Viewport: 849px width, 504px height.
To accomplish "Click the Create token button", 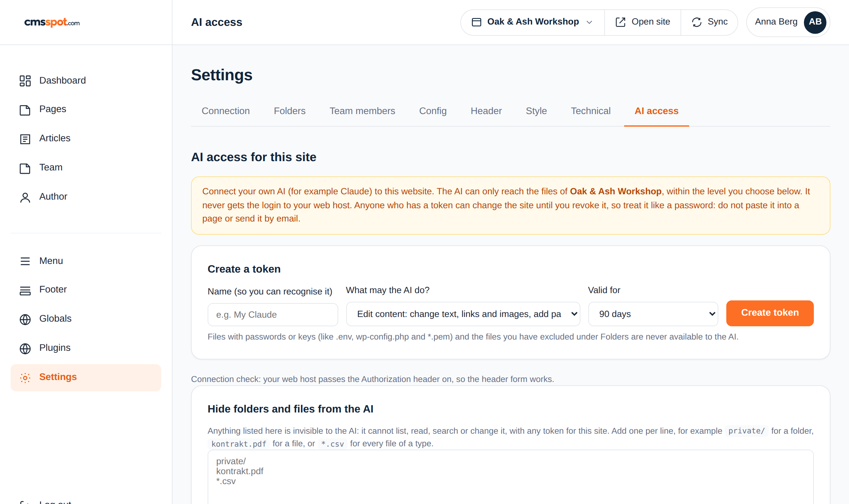I will tap(769, 313).
